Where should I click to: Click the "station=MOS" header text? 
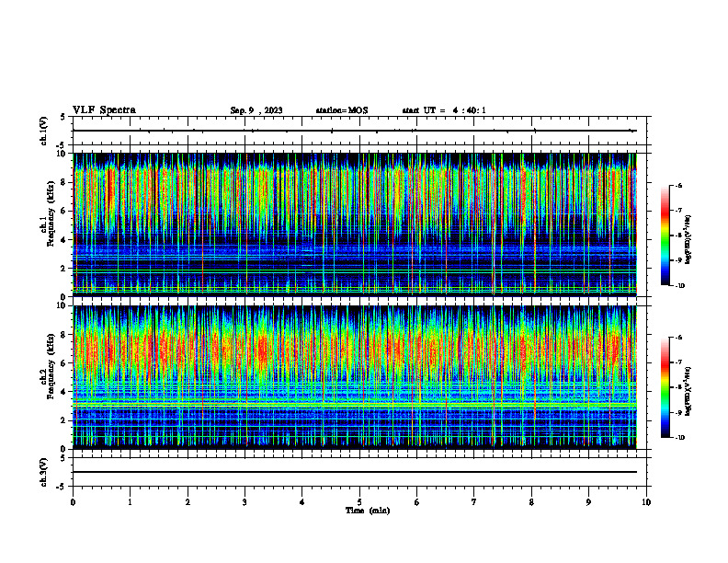[342, 110]
